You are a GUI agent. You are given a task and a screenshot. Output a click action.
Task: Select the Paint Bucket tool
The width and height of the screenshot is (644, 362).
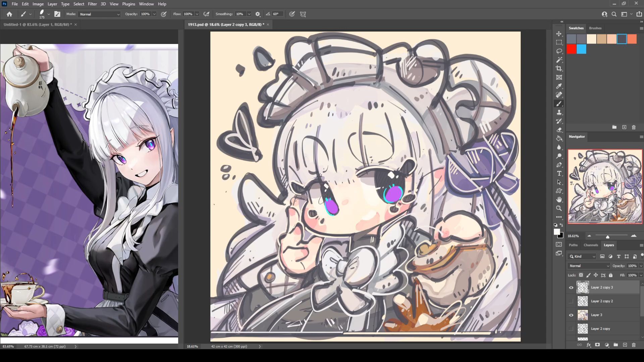pyautogui.click(x=559, y=139)
